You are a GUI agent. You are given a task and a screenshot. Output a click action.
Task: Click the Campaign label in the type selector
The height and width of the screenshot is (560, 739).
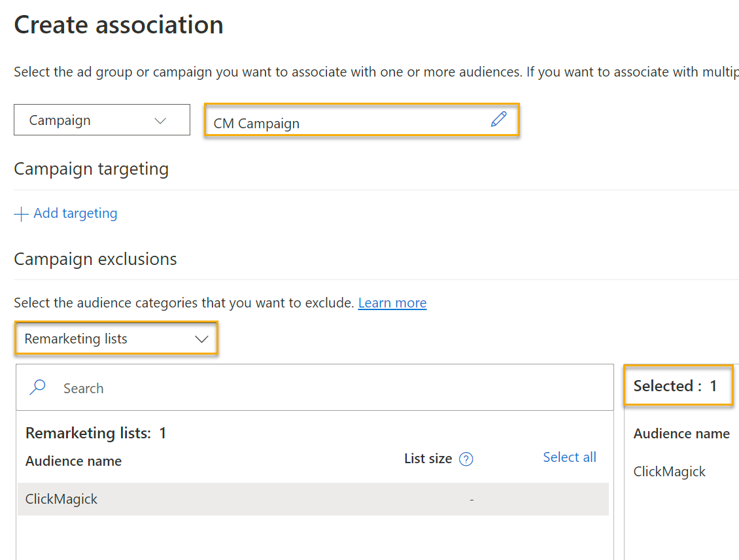coord(60,121)
